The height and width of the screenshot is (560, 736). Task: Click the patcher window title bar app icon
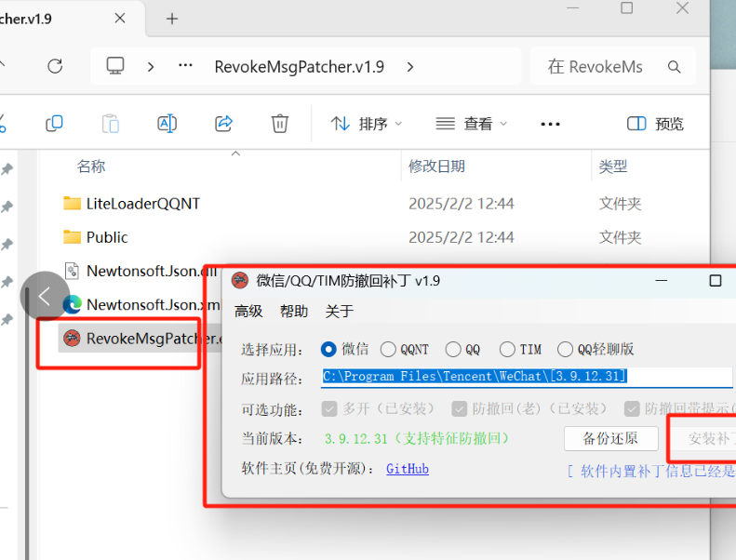pos(240,281)
